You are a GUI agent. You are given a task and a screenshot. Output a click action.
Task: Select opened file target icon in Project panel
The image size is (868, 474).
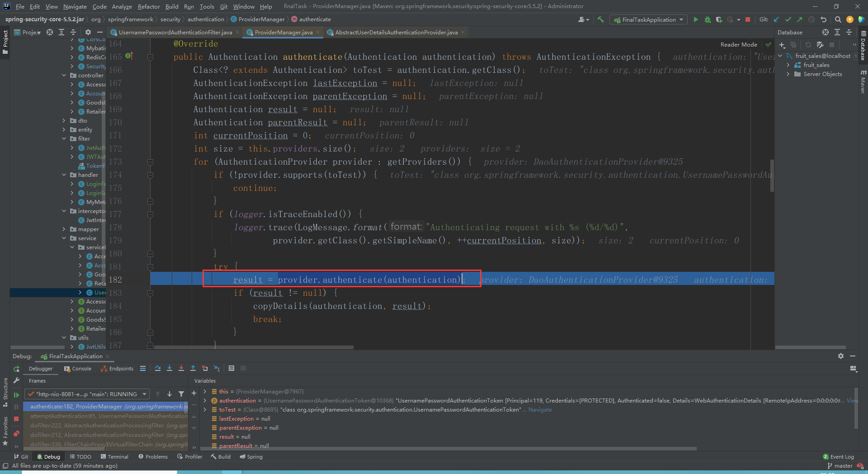click(50, 32)
